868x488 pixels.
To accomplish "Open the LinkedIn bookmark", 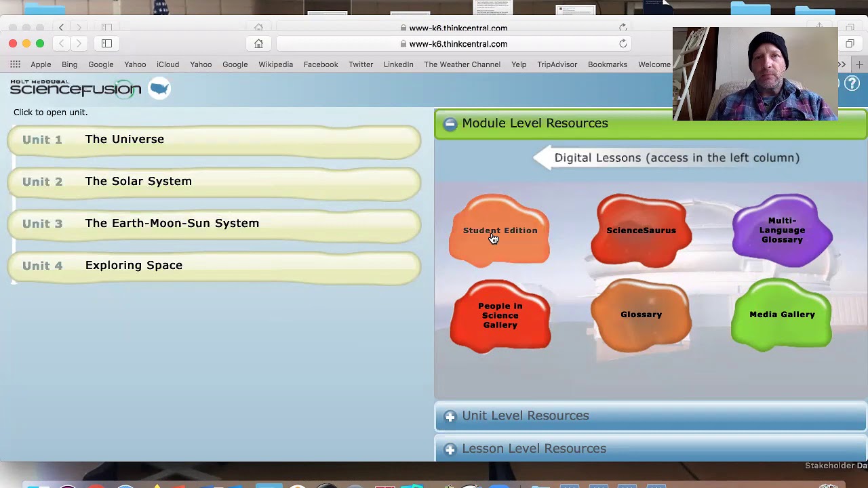I will point(398,64).
